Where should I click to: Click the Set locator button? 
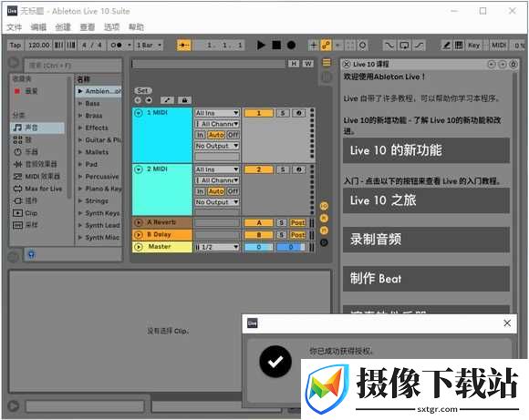[x=142, y=90]
